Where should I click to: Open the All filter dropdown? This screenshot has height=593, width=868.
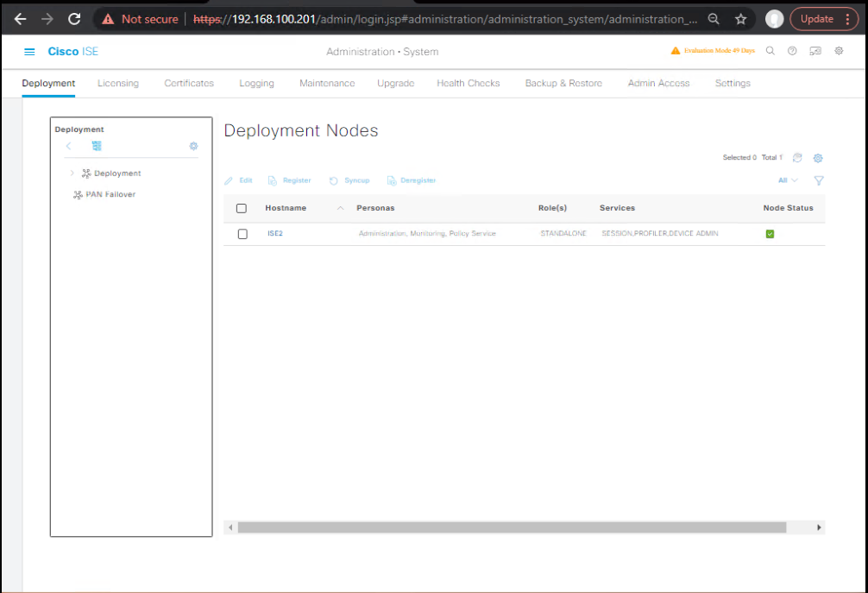[x=788, y=180]
